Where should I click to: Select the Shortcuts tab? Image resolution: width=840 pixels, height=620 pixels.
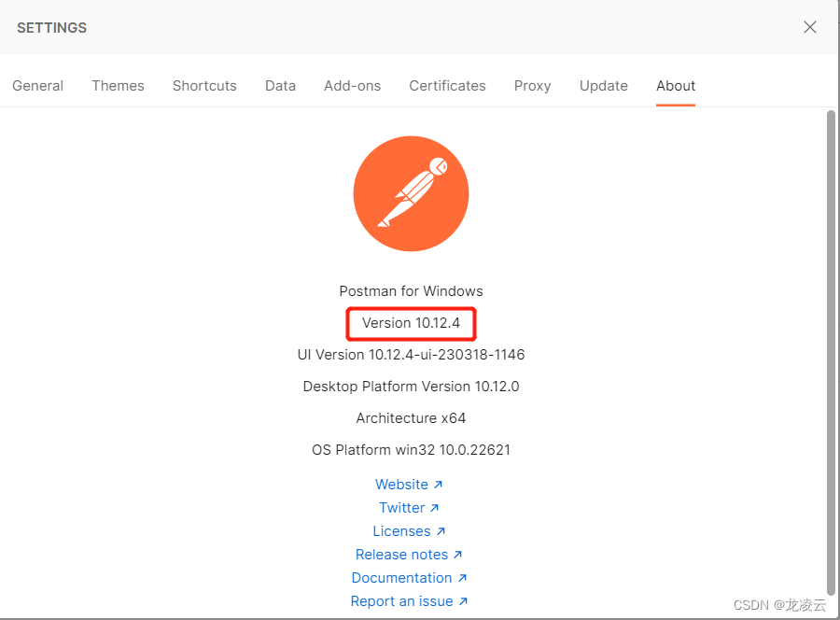pyautogui.click(x=204, y=86)
